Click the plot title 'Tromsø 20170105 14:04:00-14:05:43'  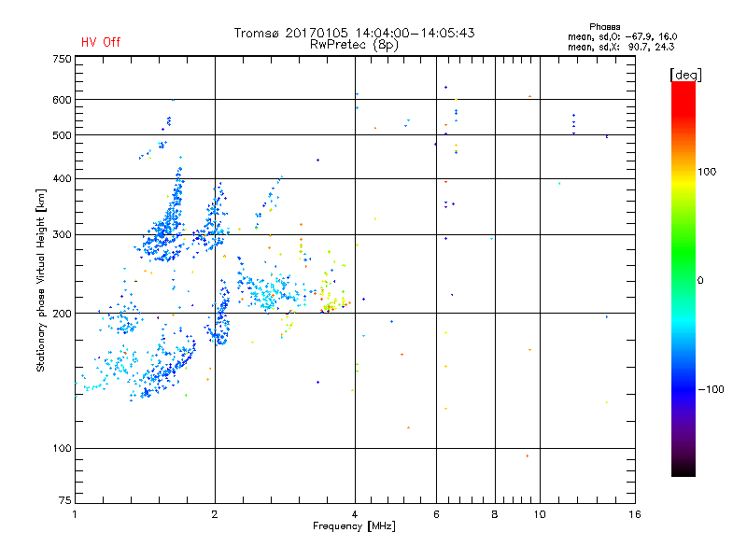pyautogui.click(x=354, y=33)
